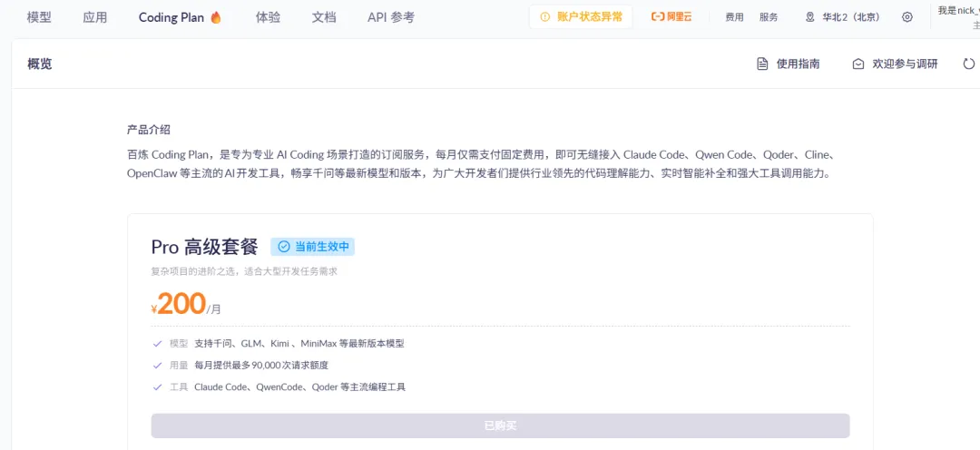Click 复杂项目的进阶之选 subtitle text
Screen dimensions: 980x450
pos(244,272)
